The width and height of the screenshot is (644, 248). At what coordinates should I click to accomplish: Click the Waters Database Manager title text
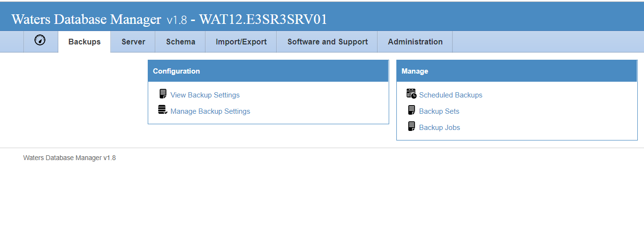87,19
